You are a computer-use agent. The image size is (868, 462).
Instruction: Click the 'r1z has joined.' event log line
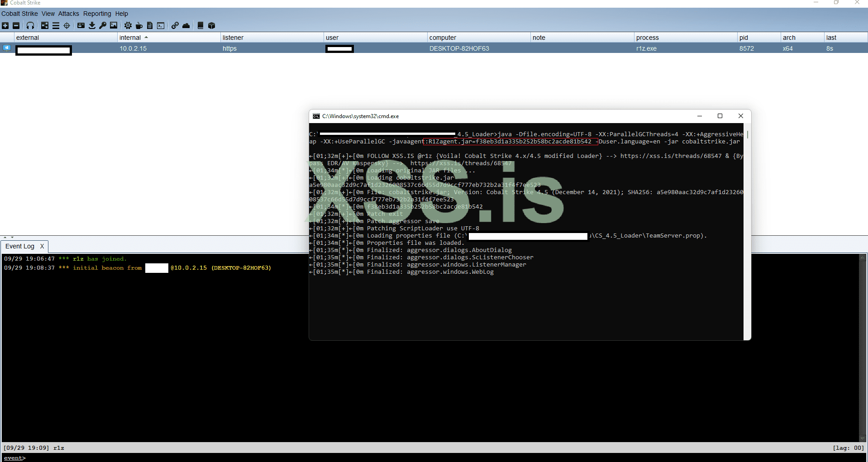click(x=66, y=259)
